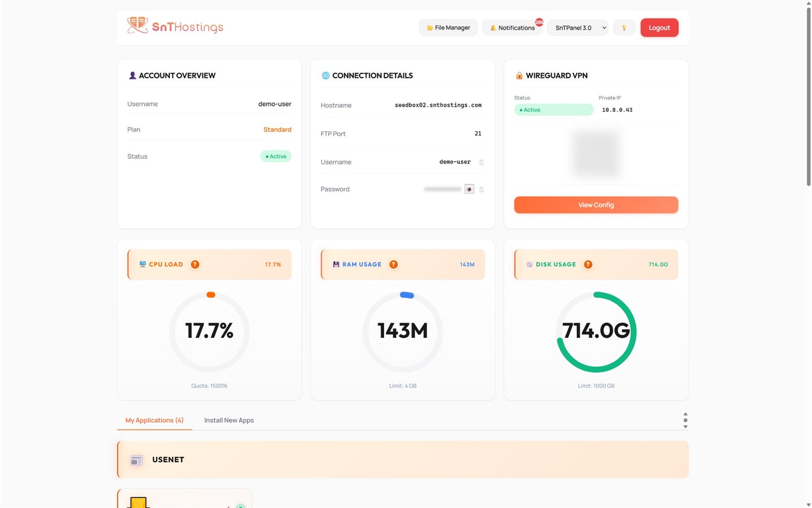This screenshot has height=508, width=812.
Task: Click the Account Overview username demo-user
Action: (x=275, y=104)
